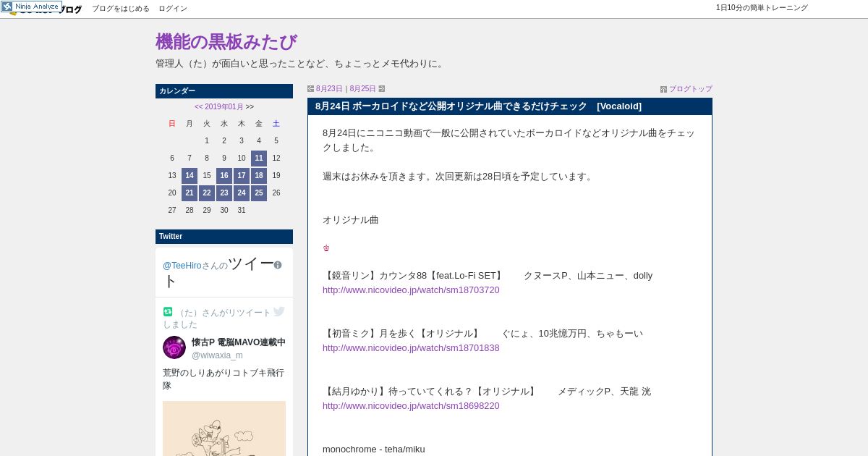Viewport: 868px width, 456px height.
Task: Select calendar date 14
Action: (x=190, y=176)
